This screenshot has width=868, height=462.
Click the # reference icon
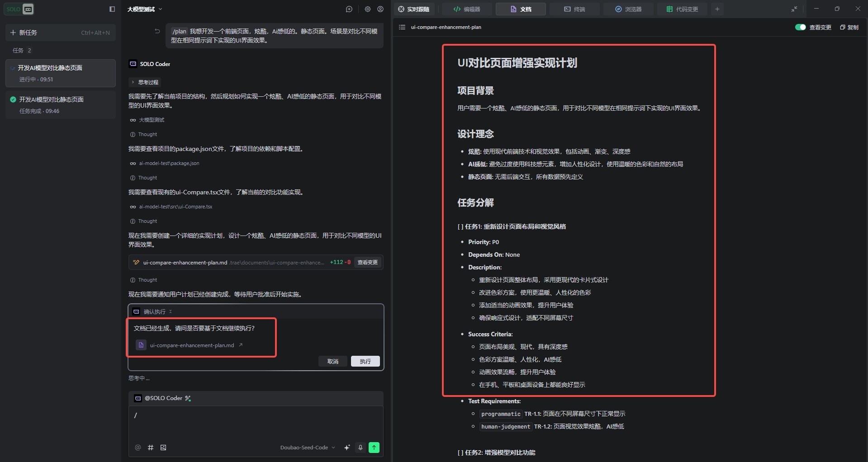pyautogui.click(x=151, y=448)
